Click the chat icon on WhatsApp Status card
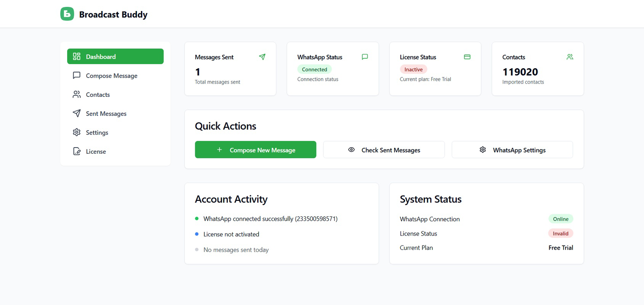 tap(365, 57)
